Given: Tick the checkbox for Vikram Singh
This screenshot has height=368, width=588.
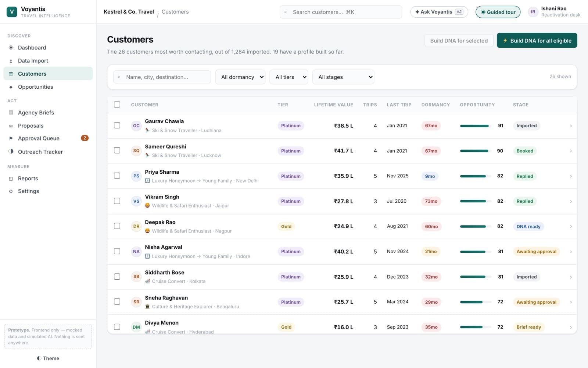Looking at the screenshot, I should [117, 201].
